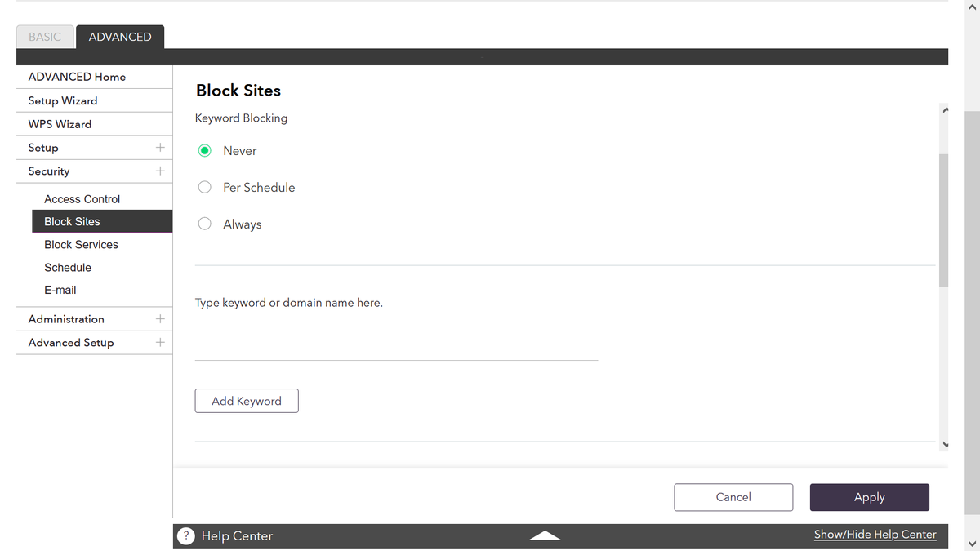Click the inner panel scroll down arrow
The height and width of the screenshot is (551, 980).
coord(945,445)
